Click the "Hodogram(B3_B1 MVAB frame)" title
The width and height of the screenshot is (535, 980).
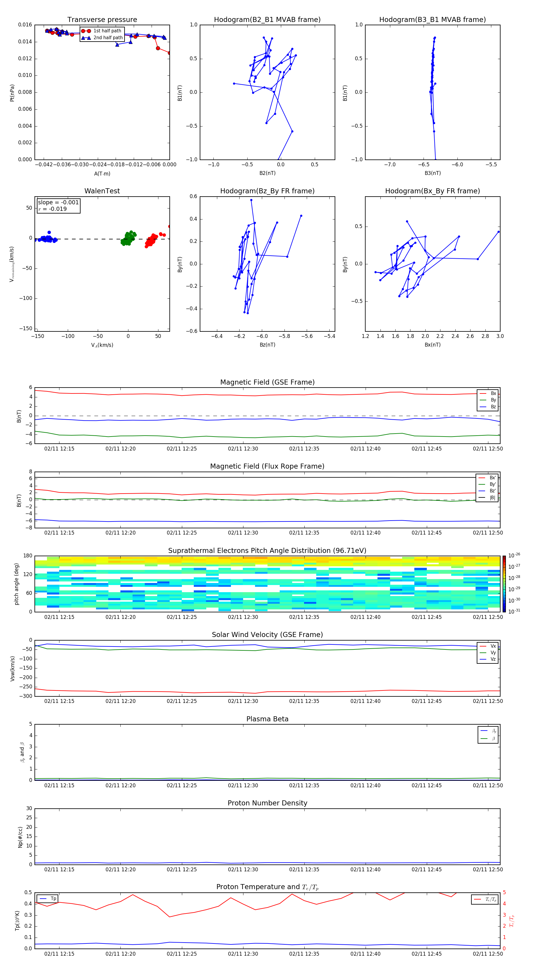(x=432, y=20)
